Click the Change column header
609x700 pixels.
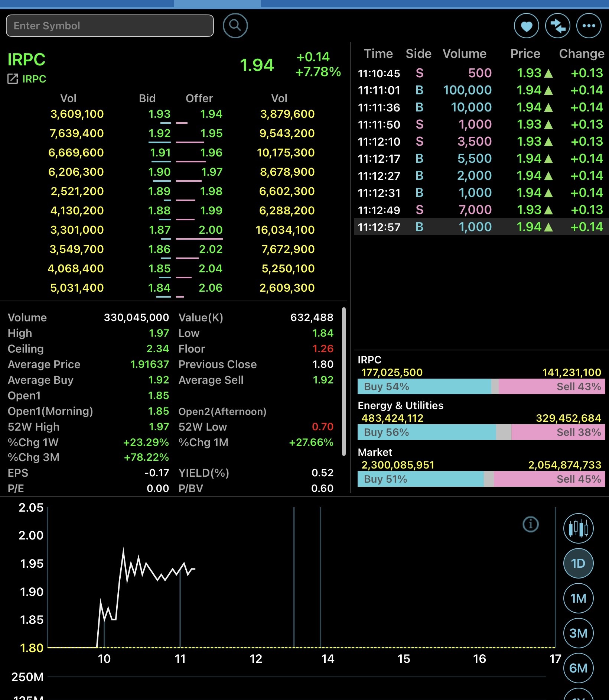[582, 54]
